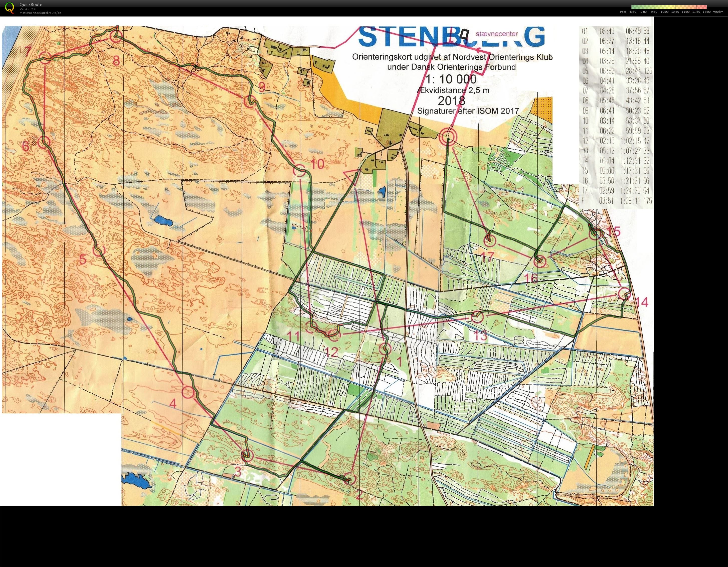This screenshot has height=567, width=728.
Task: Click the Ækvidistance 2,5 m text
Action: pos(453,90)
